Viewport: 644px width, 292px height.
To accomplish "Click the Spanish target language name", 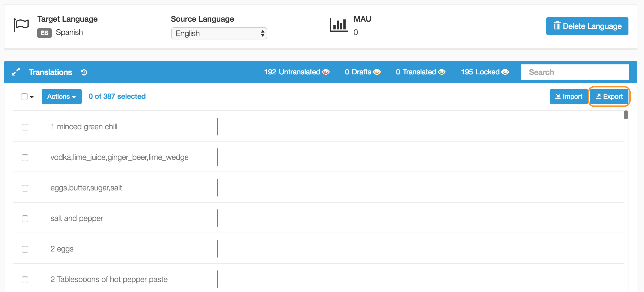I will (69, 32).
